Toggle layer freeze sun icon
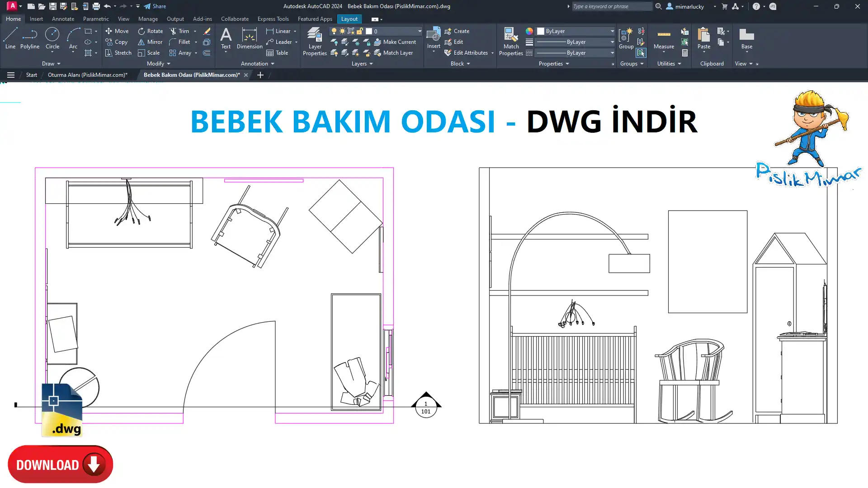This screenshot has height=488, width=868. point(342,31)
